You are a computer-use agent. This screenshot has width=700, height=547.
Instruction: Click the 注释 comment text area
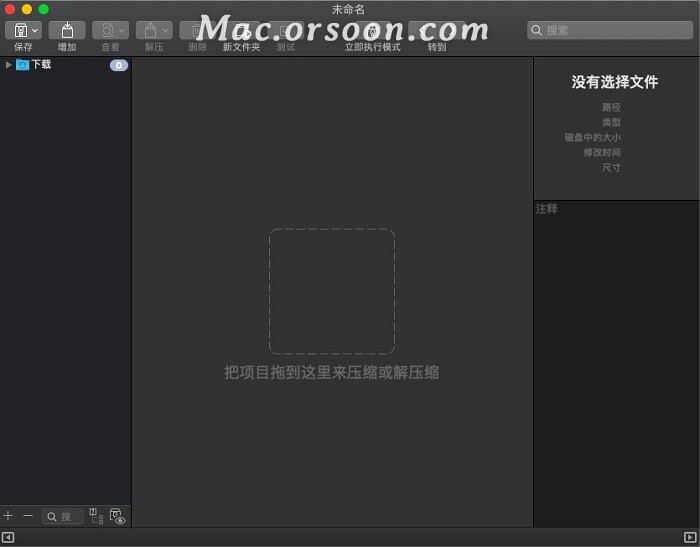(617, 364)
